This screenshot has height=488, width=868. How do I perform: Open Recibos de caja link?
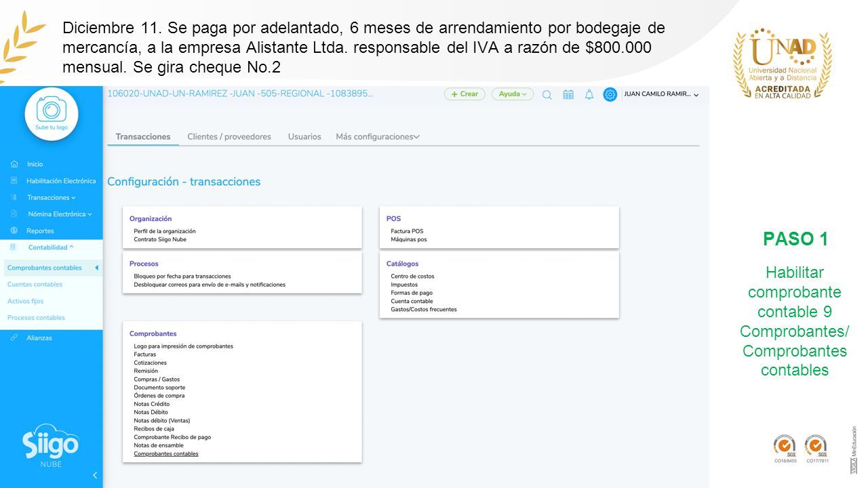154,429
